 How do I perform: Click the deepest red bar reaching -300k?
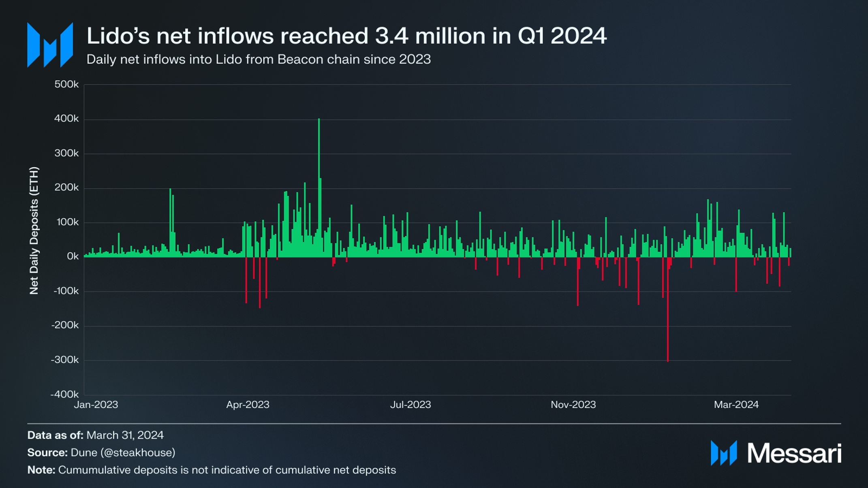coord(667,309)
